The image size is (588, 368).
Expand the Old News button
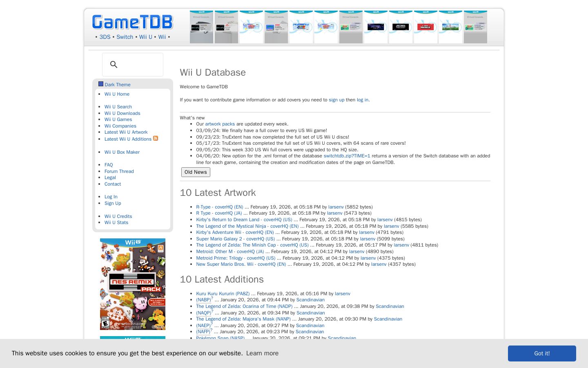coord(196,172)
